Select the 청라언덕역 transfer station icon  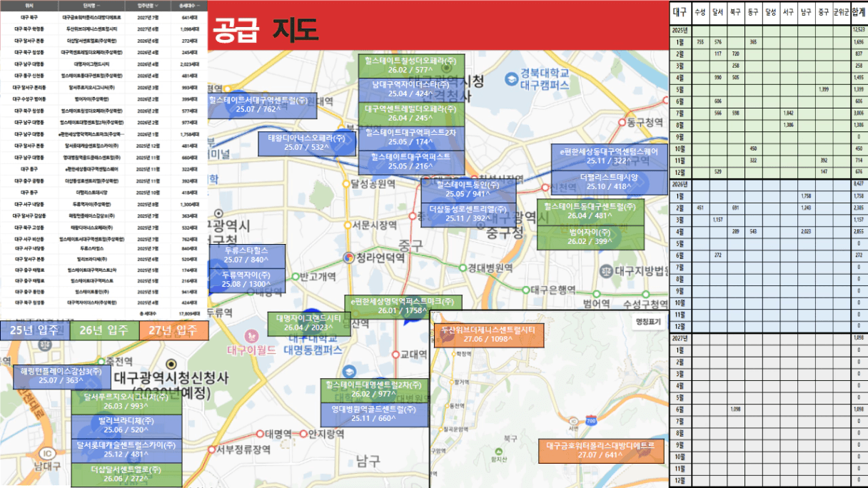pos(349,257)
